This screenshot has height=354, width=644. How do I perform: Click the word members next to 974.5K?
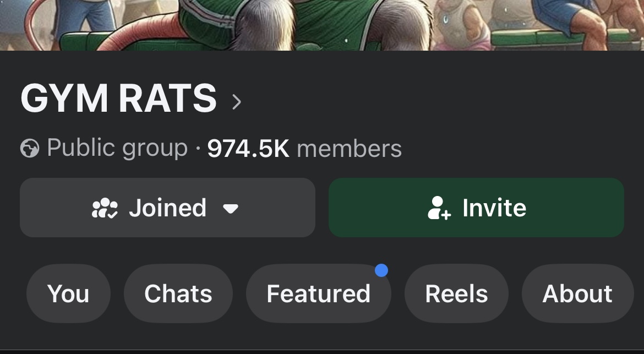click(x=349, y=149)
